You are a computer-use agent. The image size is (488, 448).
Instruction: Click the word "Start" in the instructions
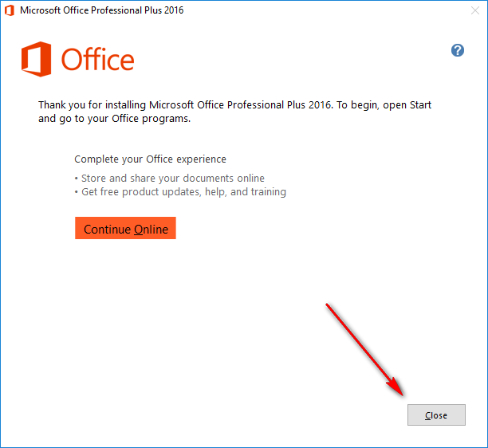point(419,105)
